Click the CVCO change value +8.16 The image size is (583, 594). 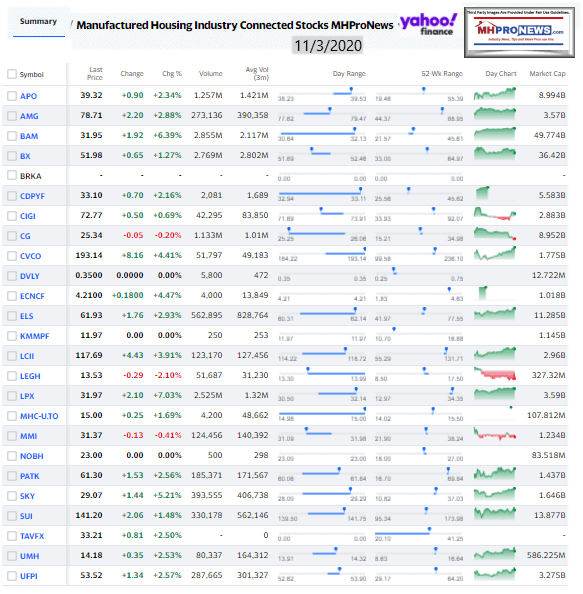tap(132, 256)
